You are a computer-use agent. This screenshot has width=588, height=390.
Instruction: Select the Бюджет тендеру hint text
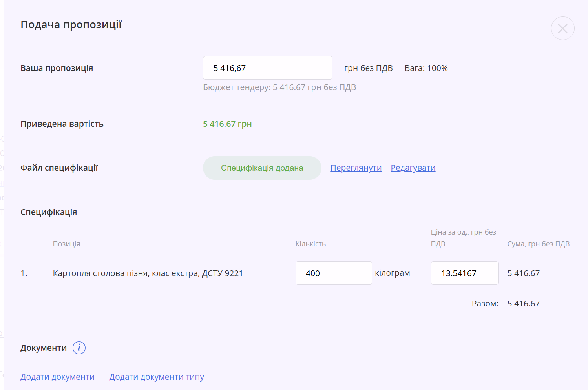pyautogui.click(x=279, y=87)
